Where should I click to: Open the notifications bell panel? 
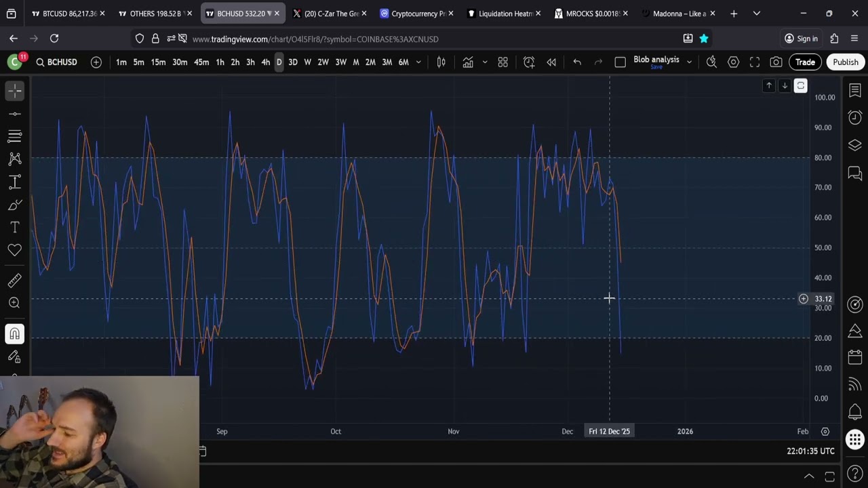(x=855, y=412)
